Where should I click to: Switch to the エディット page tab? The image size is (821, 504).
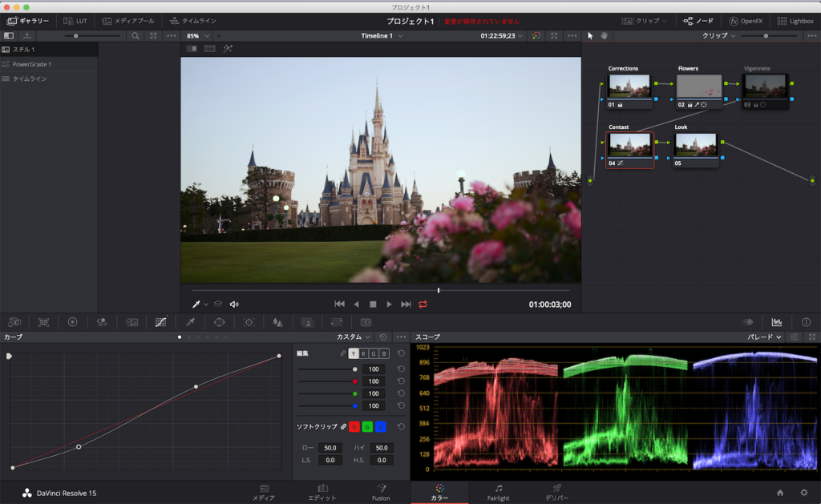[322, 492]
